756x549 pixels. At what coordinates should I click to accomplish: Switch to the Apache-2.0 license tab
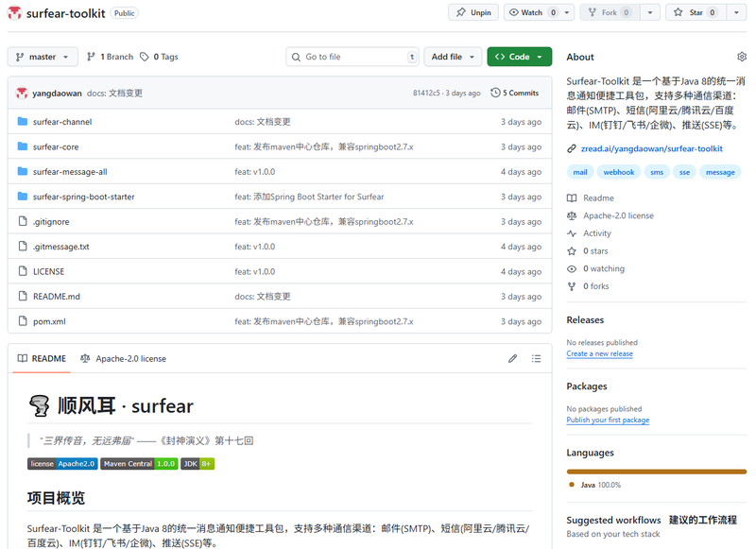coord(124,359)
